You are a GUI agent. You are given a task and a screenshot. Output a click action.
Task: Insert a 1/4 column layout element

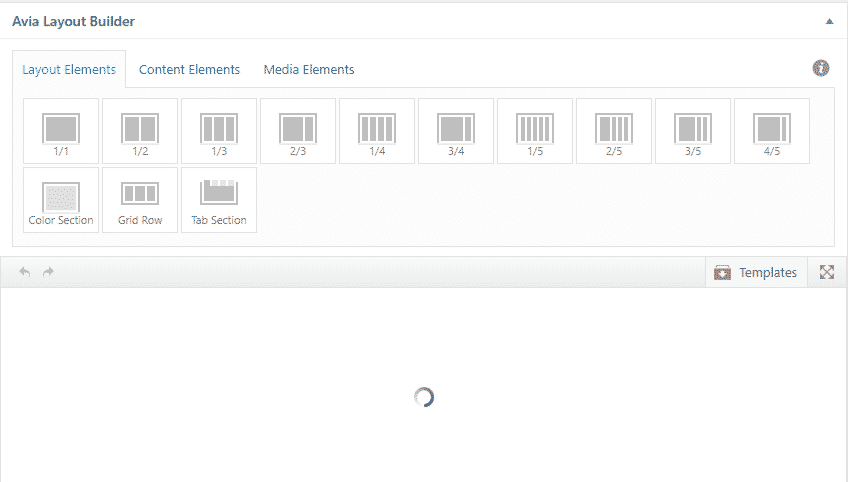(x=377, y=131)
